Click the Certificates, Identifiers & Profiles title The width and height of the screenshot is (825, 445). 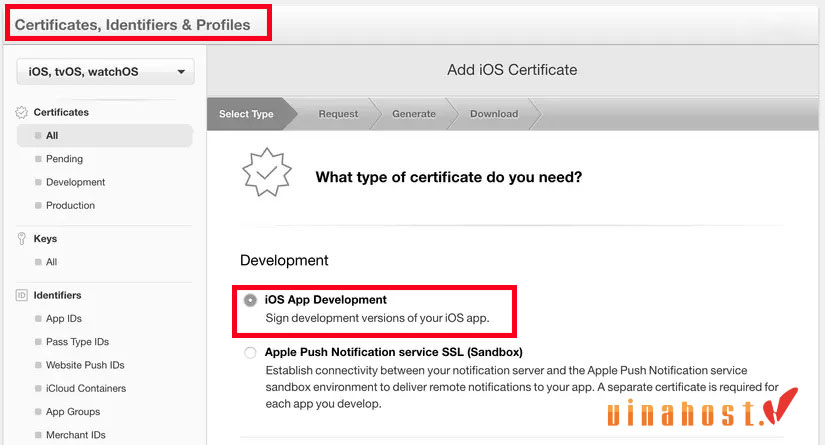(x=132, y=25)
